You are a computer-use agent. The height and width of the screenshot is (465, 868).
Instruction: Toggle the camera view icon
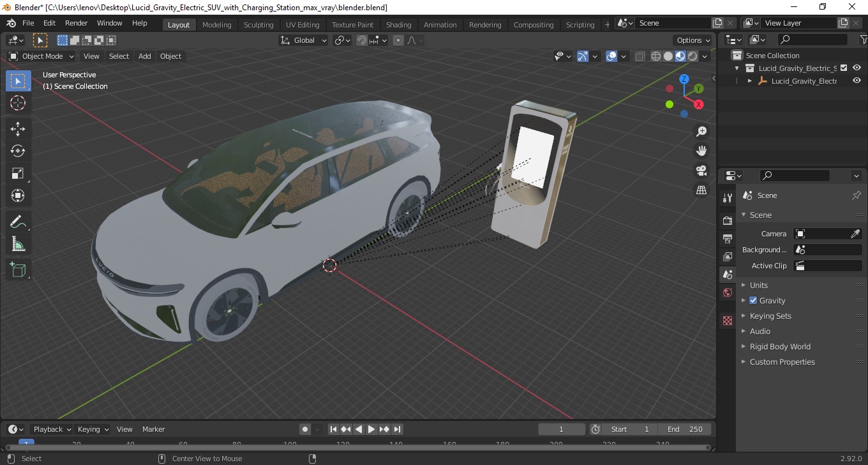[701, 171]
